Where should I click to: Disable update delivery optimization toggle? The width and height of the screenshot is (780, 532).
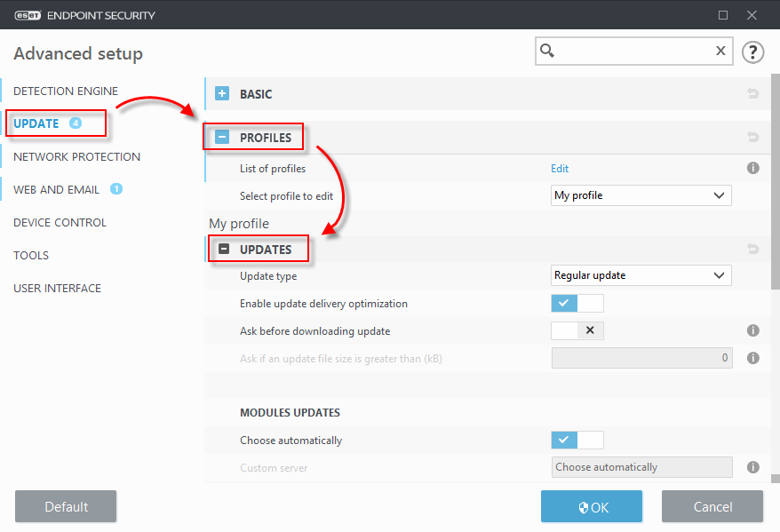577,304
